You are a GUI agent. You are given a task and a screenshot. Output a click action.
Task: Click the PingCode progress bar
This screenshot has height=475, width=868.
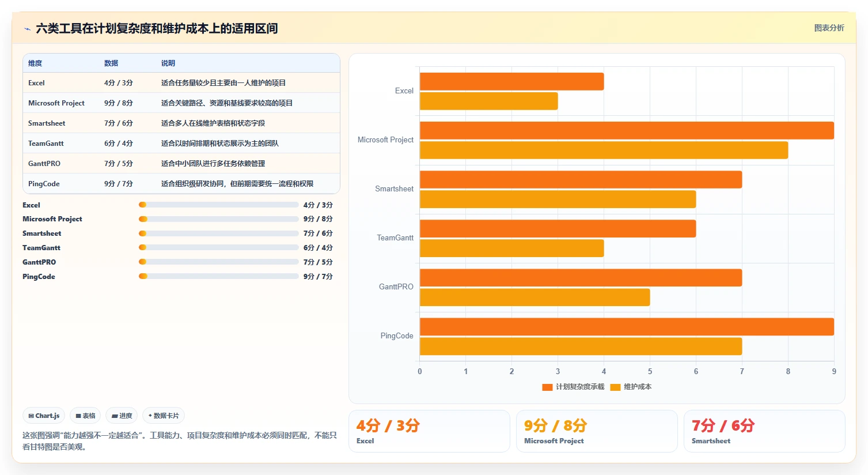(218, 276)
